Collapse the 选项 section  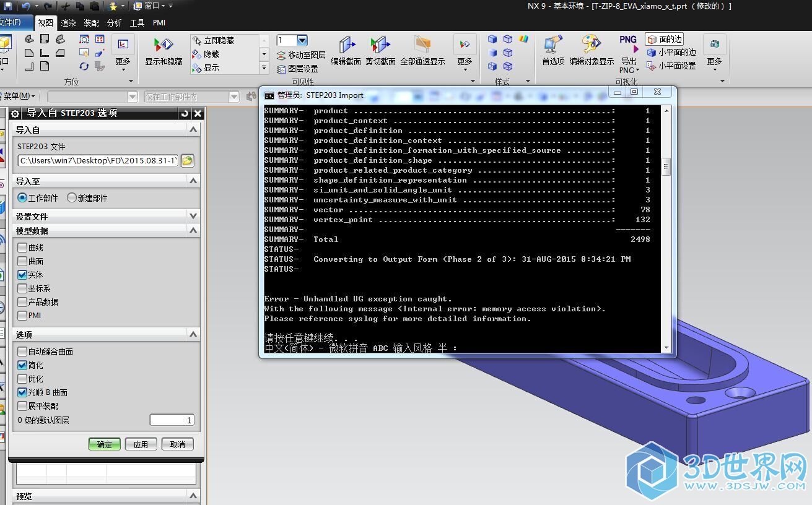pos(193,334)
